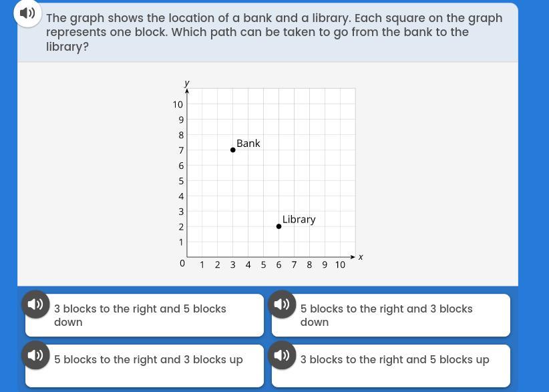The height and width of the screenshot is (392, 549).
Task: Play audio for '5 blocks right and 3 blocks down'
Action: (x=282, y=304)
